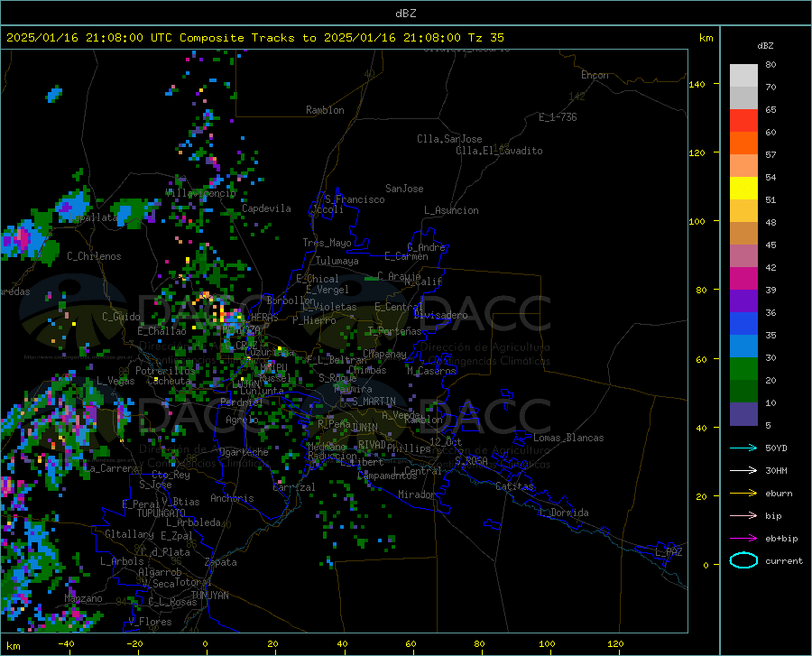The image size is (812, 656).
Task: Click the 'Mirador' map label
Action: (x=417, y=494)
